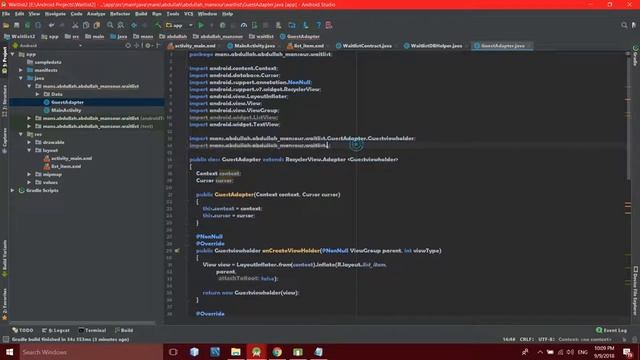The image size is (640, 360).
Task: Click the Paste toolbar icon
Action: coord(97,25)
